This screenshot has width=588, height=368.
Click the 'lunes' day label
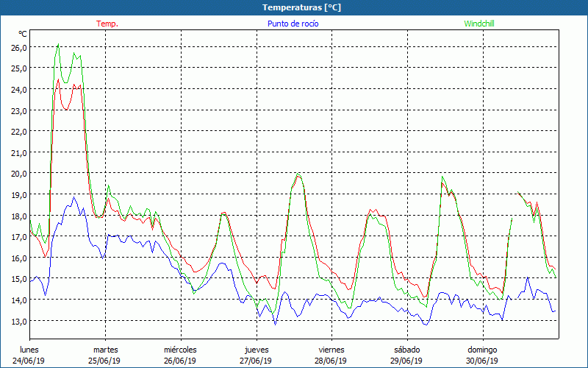click(x=29, y=350)
